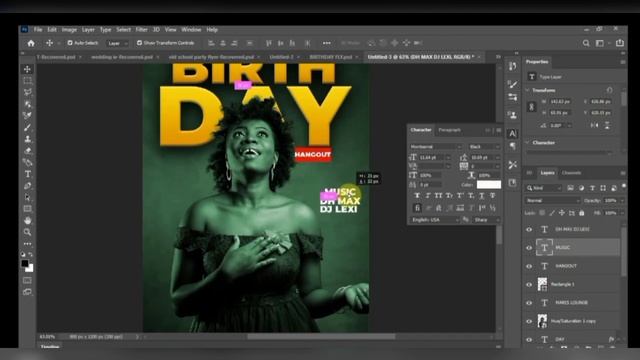Select the Move tool in the left toolbar
This screenshot has height=360, width=640.
click(x=27, y=69)
